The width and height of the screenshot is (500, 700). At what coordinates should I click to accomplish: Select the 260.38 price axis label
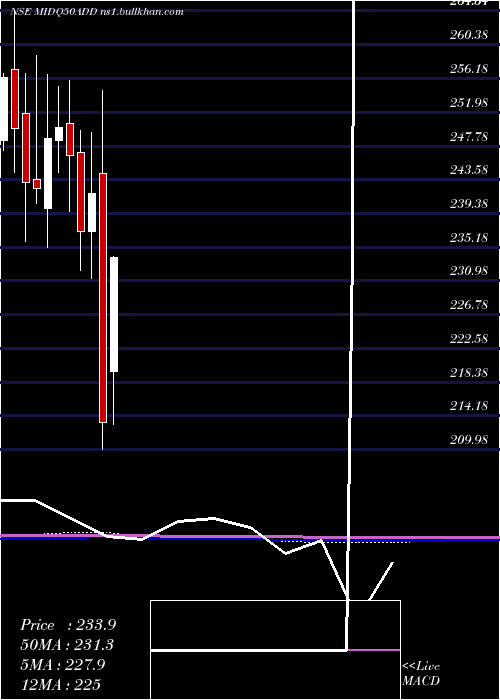469,35
